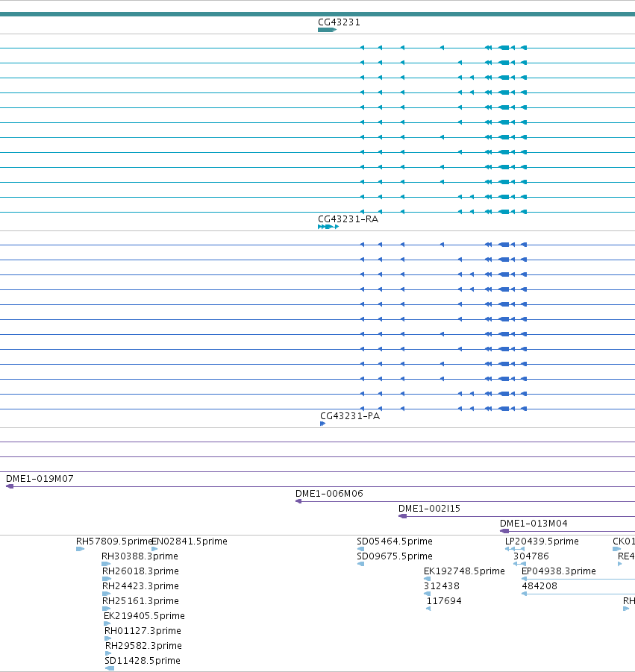Open the RH26018.3prime EST label
Screen dimensions: 635x672
tap(140, 571)
